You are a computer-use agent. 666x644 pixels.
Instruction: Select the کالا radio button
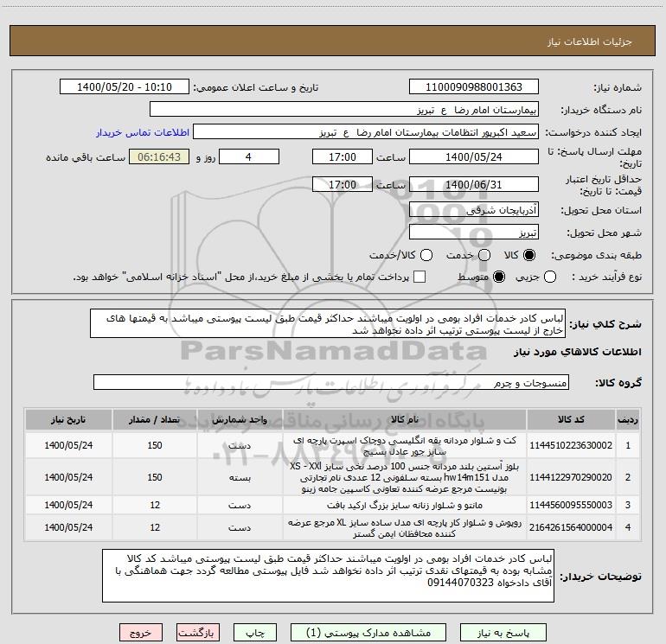click(x=529, y=255)
